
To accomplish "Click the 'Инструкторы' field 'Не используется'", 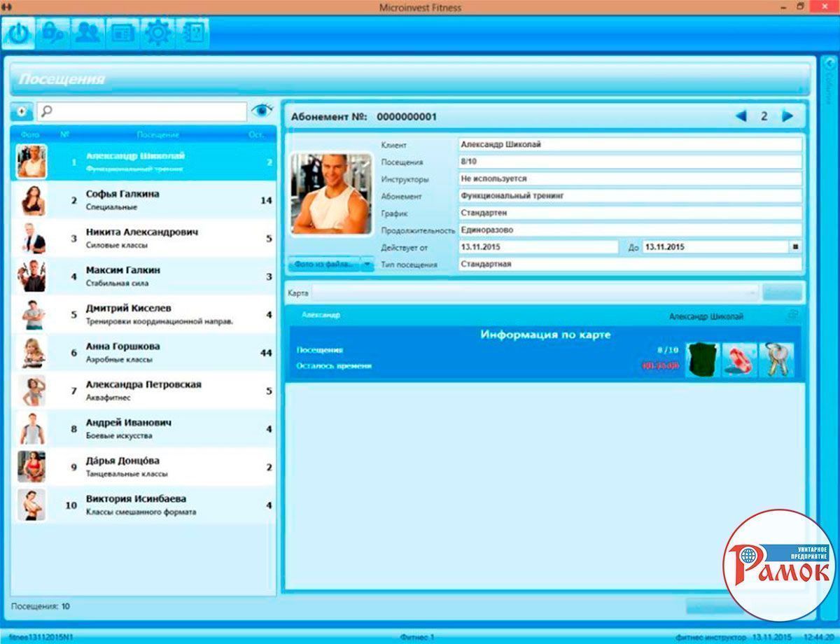I will 630,179.
